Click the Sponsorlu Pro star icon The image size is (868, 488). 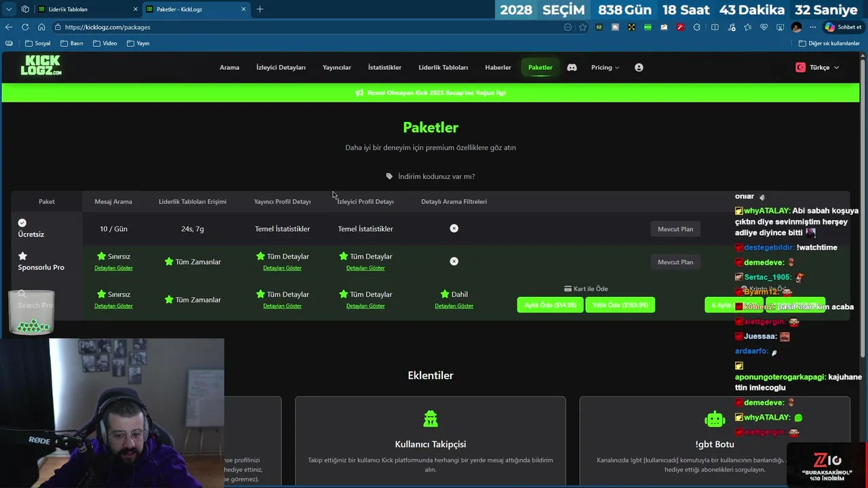click(x=22, y=256)
